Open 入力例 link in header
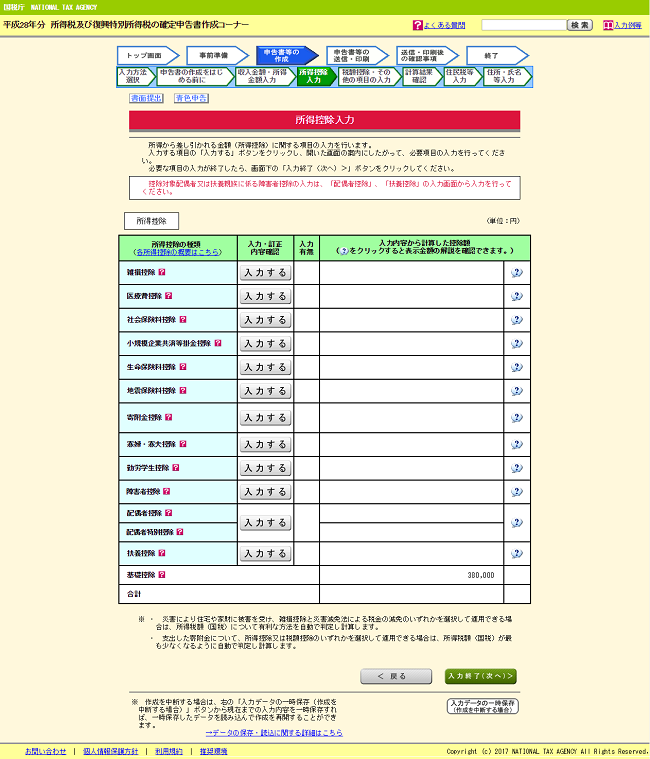Viewport: 650px width, 759px height. [x=627, y=25]
